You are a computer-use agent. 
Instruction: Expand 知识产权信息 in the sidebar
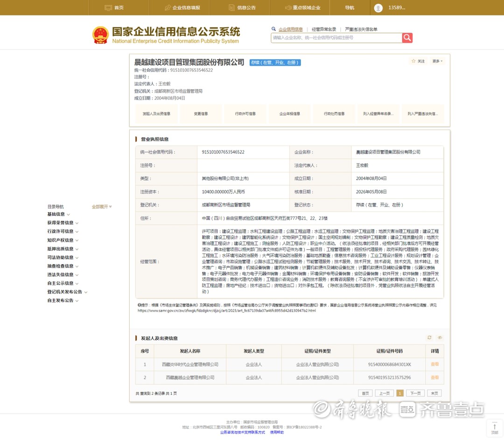(x=63, y=240)
